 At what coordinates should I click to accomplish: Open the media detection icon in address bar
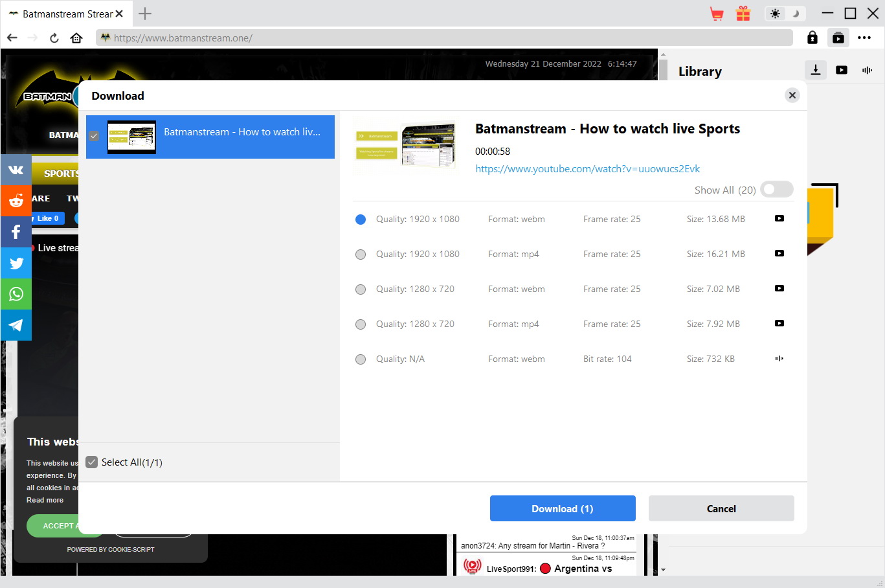pos(838,38)
